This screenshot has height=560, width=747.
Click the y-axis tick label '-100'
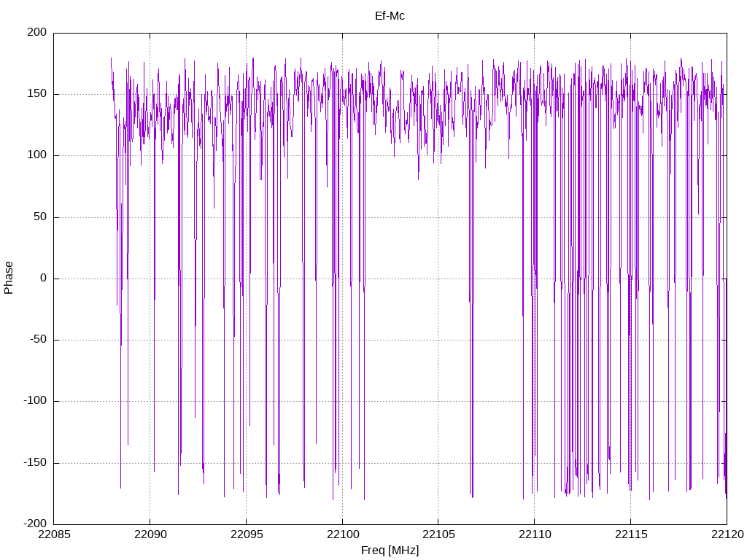tap(35, 401)
